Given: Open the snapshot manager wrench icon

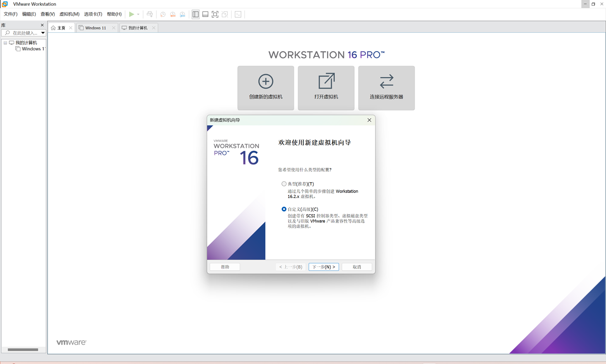Looking at the screenshot, I should point(183,14).
